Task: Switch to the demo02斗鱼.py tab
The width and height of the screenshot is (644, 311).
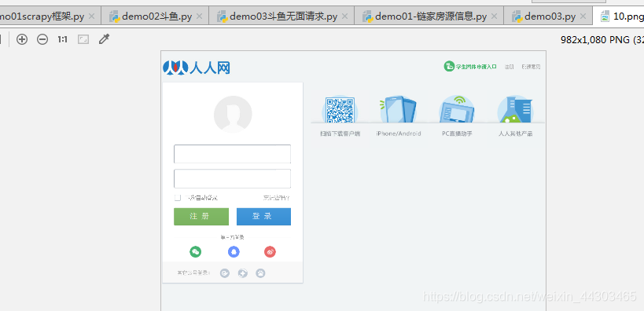Action: click(x=154, y=16)
